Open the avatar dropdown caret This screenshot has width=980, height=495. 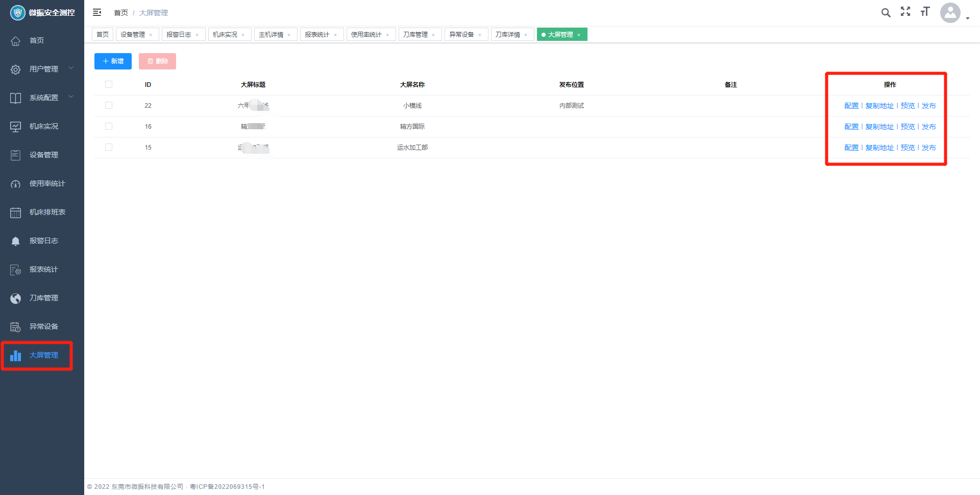click(x=968, y=18)
